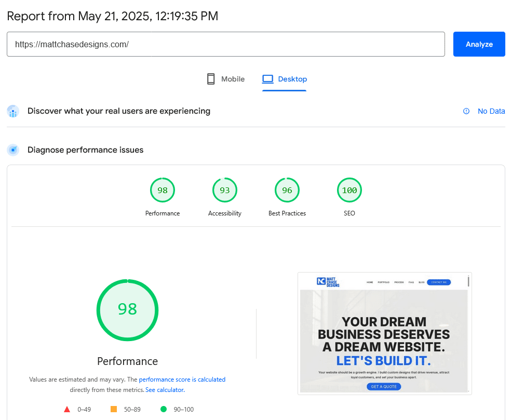The height and width of the screenshot is (420, 512).
Task: Click the desktop laptop icon
Action: tap(268, 79)
